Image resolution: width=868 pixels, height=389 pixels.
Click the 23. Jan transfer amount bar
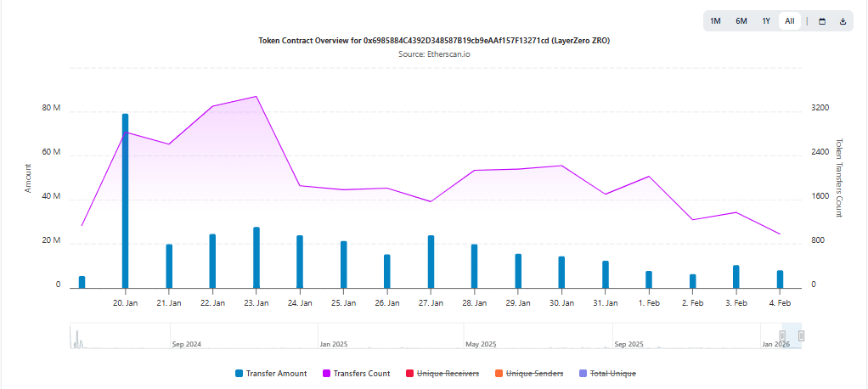[256, 257]
